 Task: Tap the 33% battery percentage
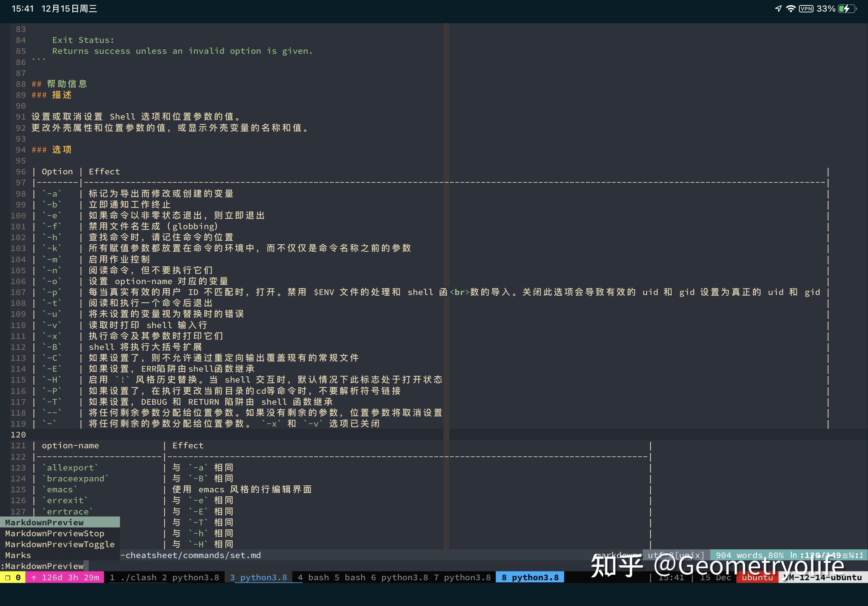[826, 9]
